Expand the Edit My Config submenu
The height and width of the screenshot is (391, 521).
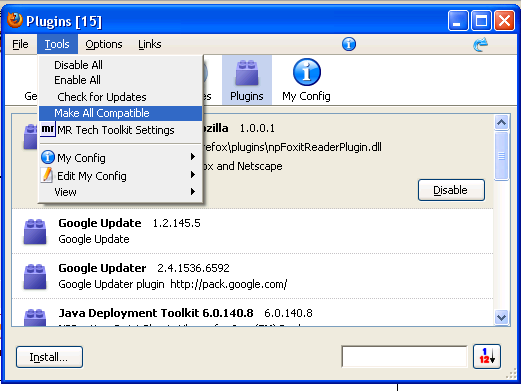click(120, 175)
